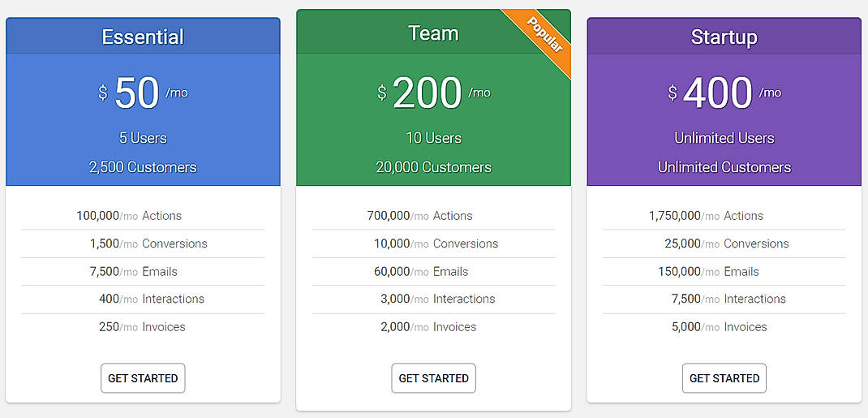
Task: Click the 700,000/mo Actions row
Action: pyautogui.click(x=433, y=216)
